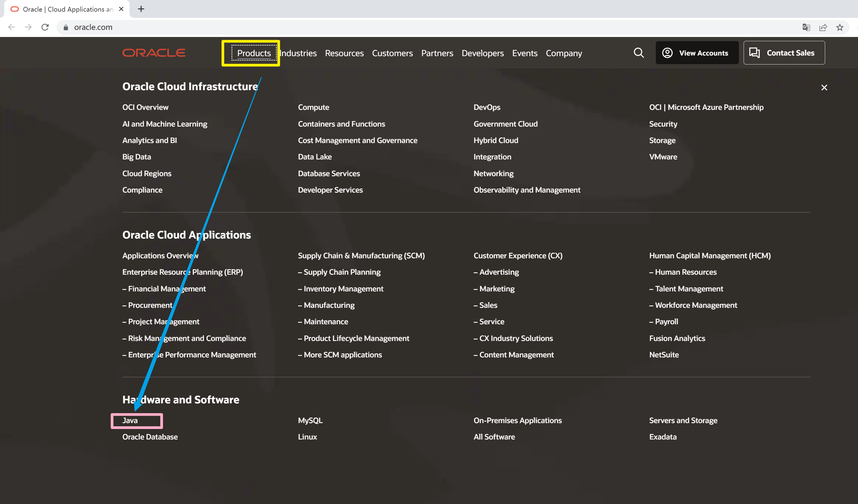Open the Customers menu
This screenshot has height=504, width=858.
click(392, 53)
